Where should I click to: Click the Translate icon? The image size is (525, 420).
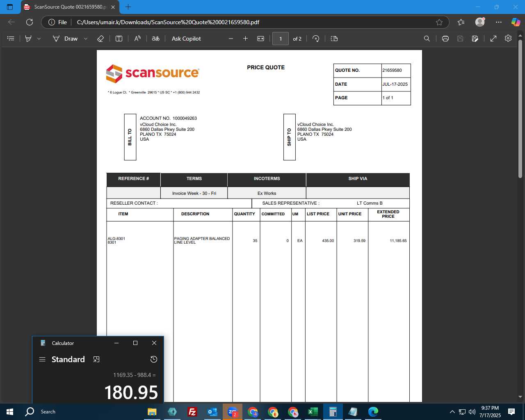tap(156, 39)
